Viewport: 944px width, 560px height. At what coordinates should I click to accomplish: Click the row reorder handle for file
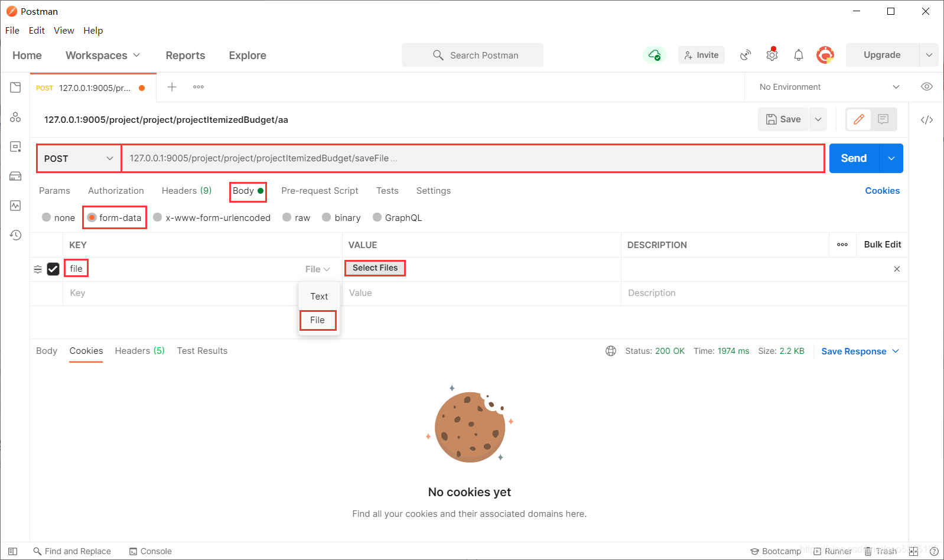[38, 269]
